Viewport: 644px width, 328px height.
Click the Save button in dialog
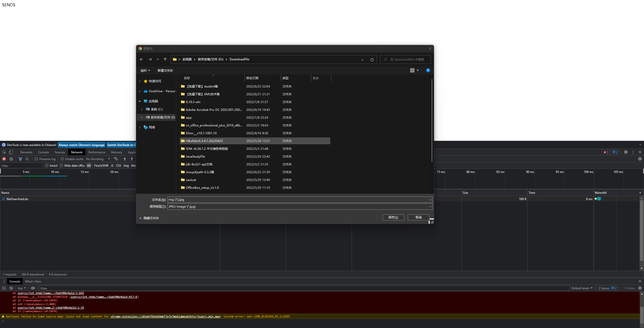[x=393, y=217]
